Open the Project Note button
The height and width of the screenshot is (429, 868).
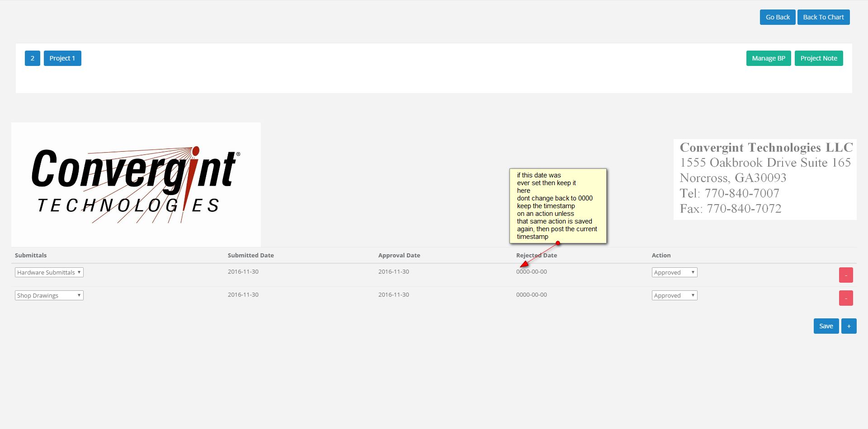pos(819,58)
